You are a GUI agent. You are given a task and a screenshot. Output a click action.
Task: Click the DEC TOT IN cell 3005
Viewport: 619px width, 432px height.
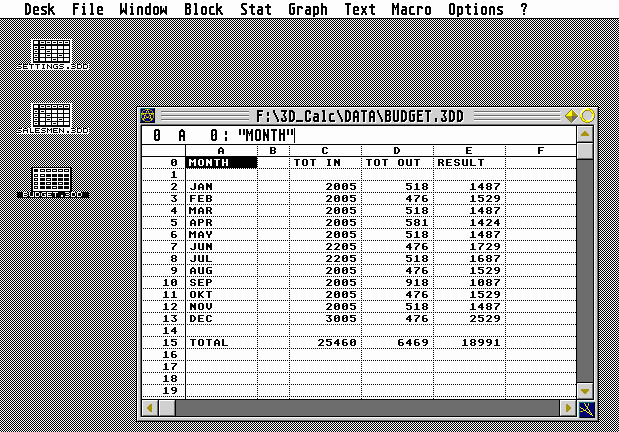coord(325,318)
